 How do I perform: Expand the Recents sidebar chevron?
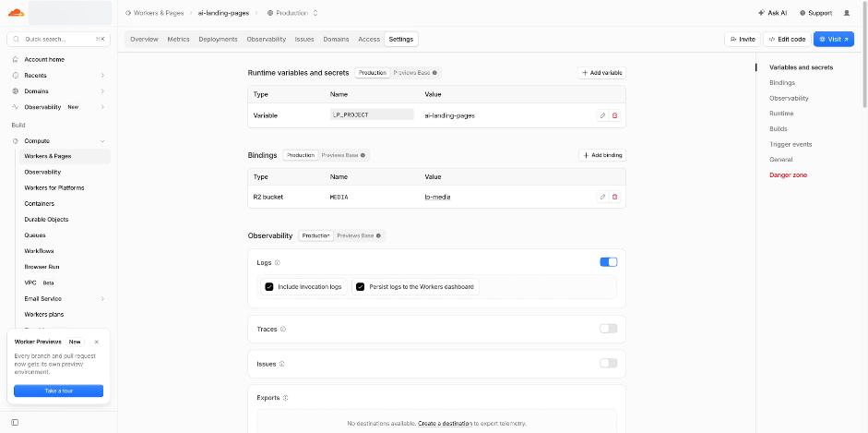102,76
